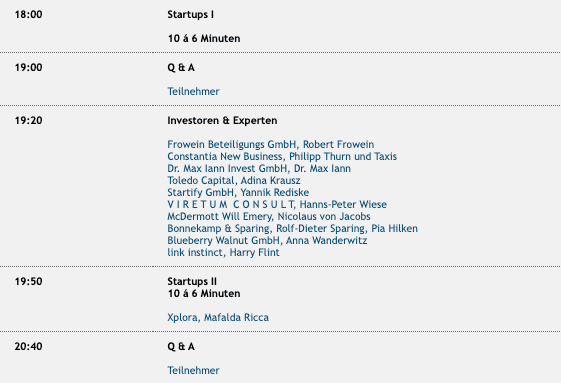Click the 19:50 time label

(x=28, y=281)
